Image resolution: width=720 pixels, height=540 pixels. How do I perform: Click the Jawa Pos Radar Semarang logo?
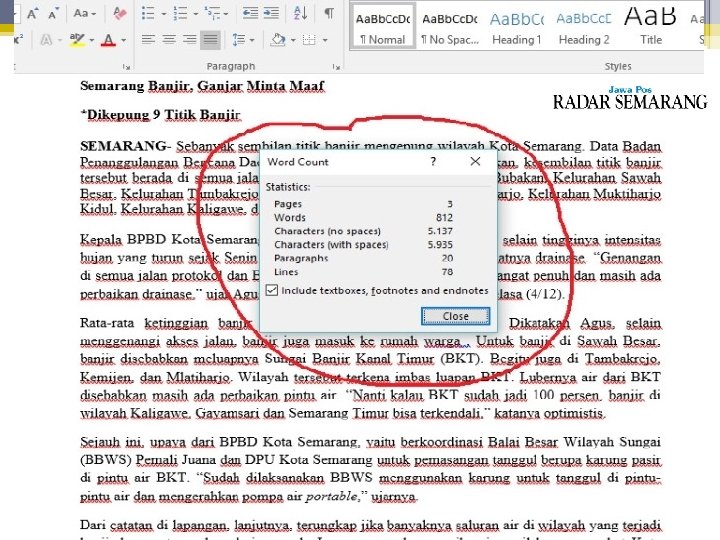pos(630,98)
